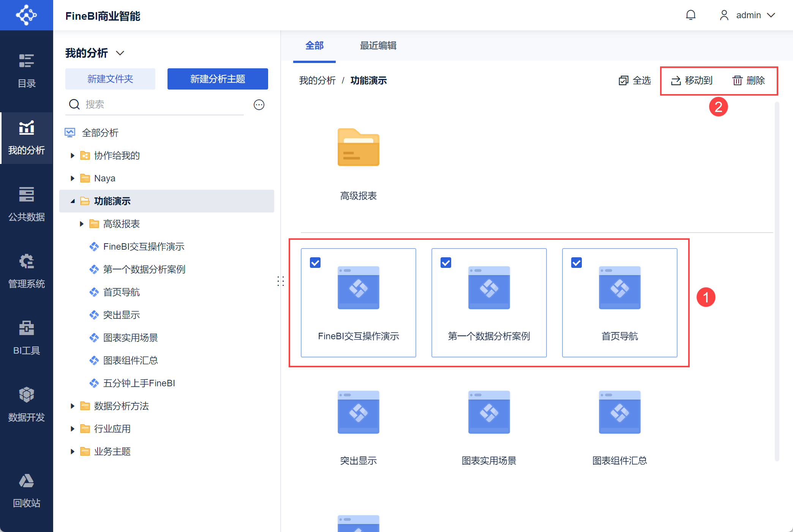
Task: Click the 删除 button label
Action: pyautogui.click(x=756, y=80)
